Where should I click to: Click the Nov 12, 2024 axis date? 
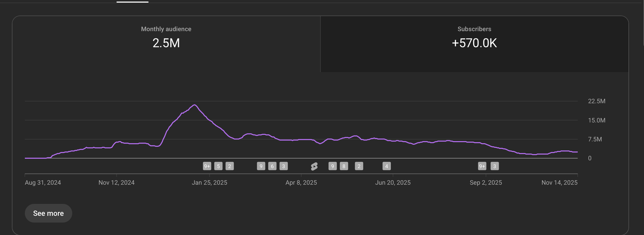click(116, 183)
